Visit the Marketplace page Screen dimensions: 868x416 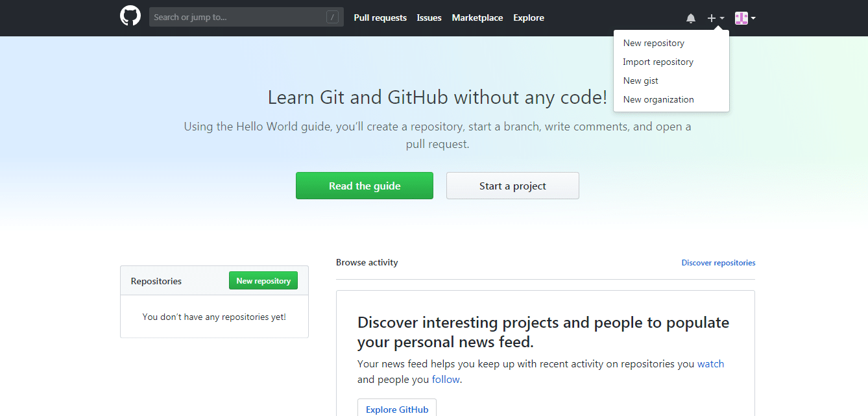[477, 18]
